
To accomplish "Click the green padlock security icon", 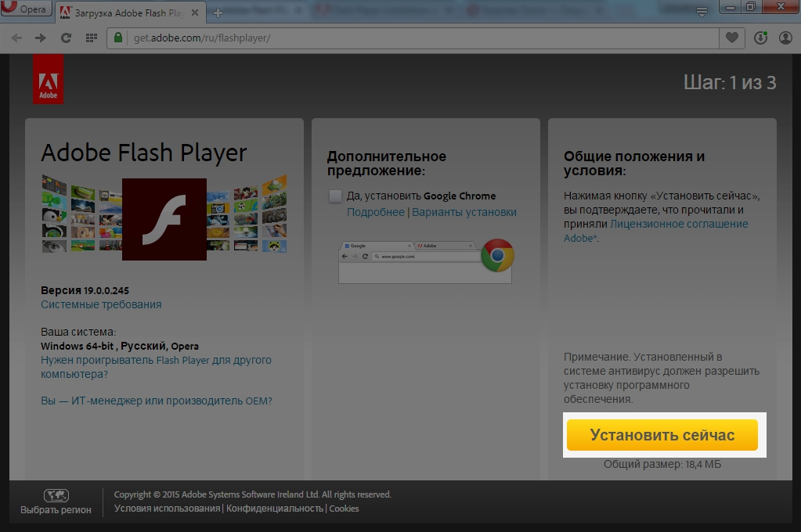I will coord(118,38).
